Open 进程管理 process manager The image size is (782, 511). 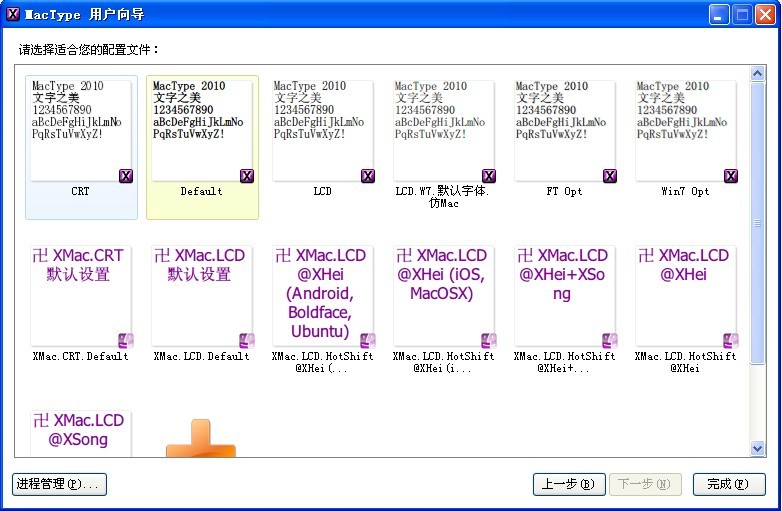60,484
